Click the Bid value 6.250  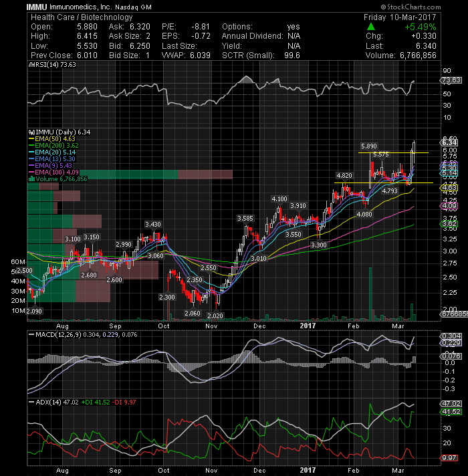pyautogui.click(x=140, y=46)
